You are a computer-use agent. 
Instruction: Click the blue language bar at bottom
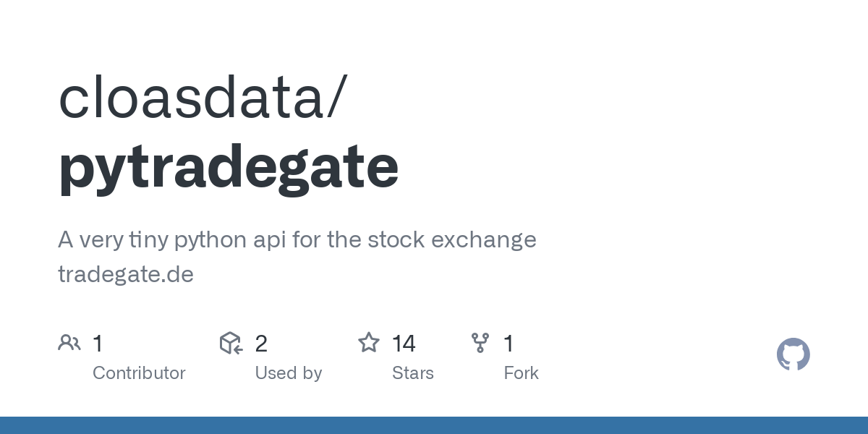(x=434, y=425)
